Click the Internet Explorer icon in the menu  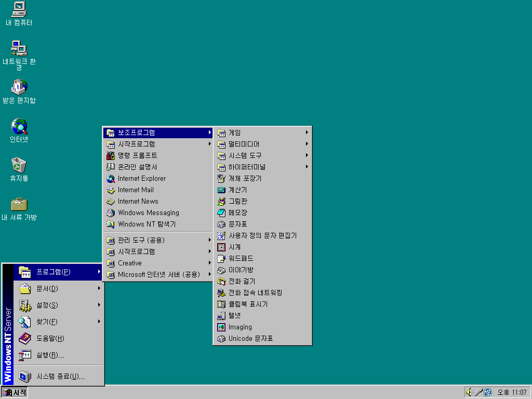tap(111, 179)
